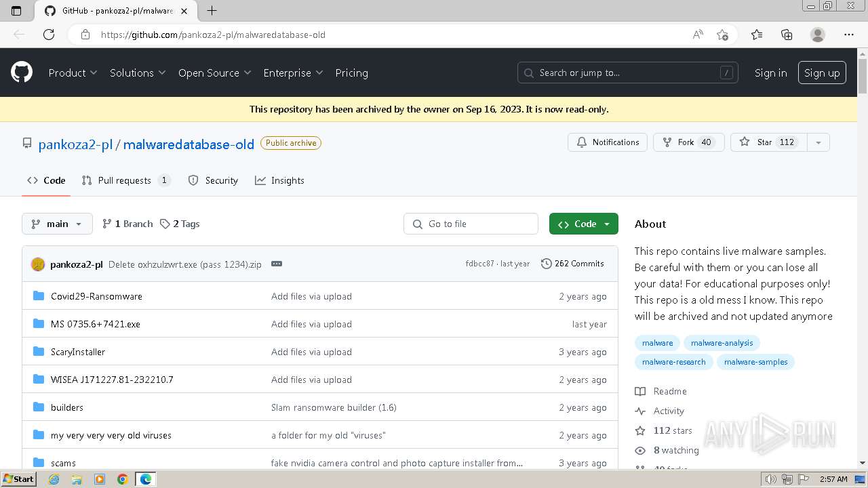Open the 262 Commits history

pos(572,264)
